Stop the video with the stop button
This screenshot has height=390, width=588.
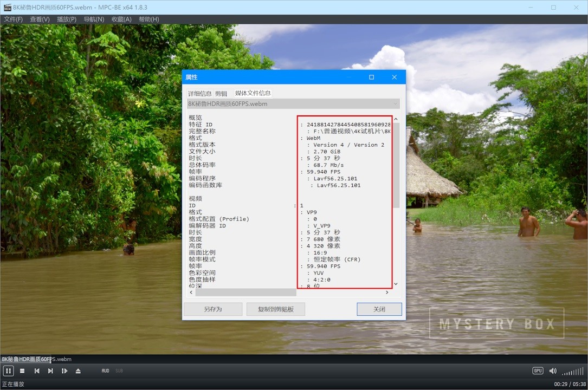pyautogui.click(x=22, y=371)
